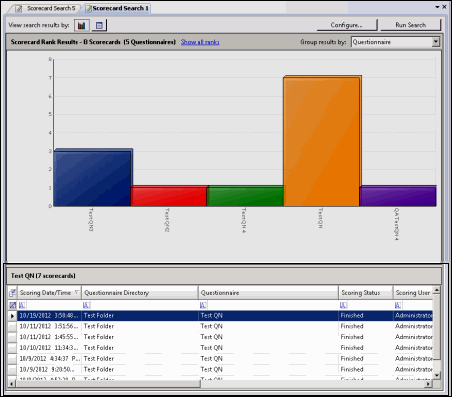Open the tab list dropdown arrow at top right
Screen dimensions: 452x397
click(437, 7)
